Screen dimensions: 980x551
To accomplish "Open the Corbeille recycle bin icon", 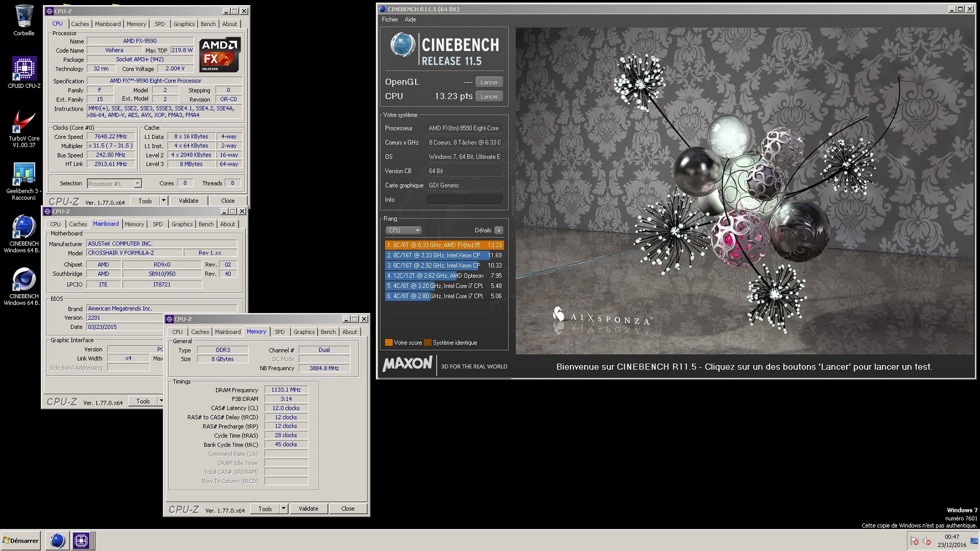I will click(x=24, y=20).
